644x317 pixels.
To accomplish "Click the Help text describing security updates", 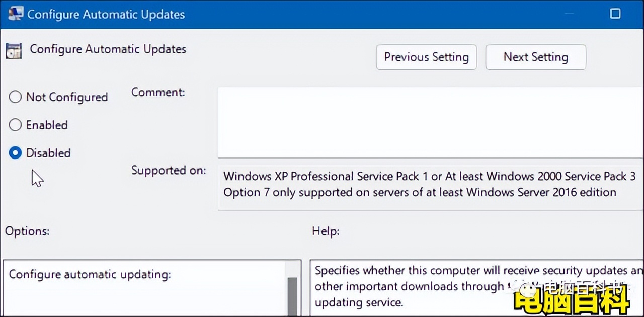I will pos(453,284).
